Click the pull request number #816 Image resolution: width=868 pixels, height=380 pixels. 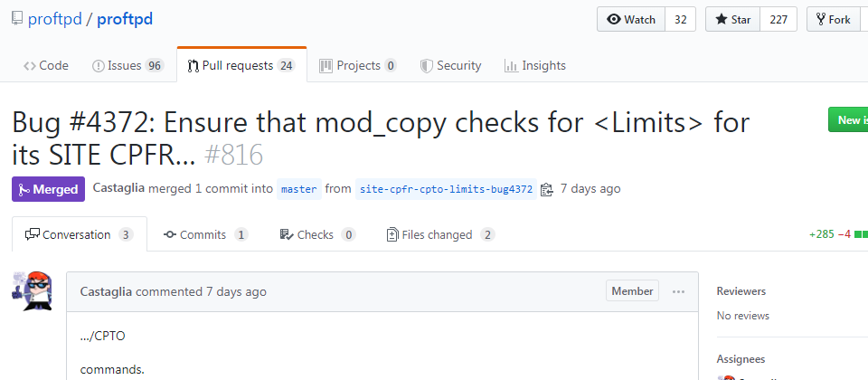pyautogui.click(x=233, y=155)
